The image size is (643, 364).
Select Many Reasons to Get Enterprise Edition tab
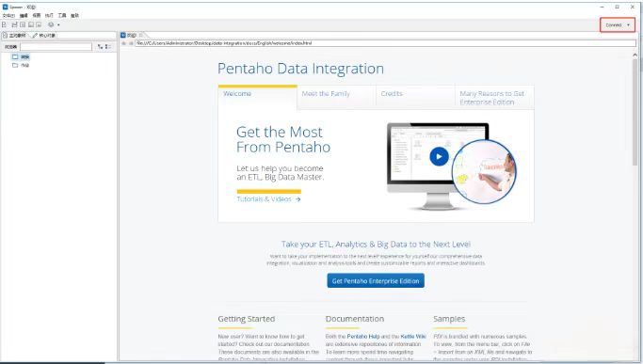(x=494, y=98)
